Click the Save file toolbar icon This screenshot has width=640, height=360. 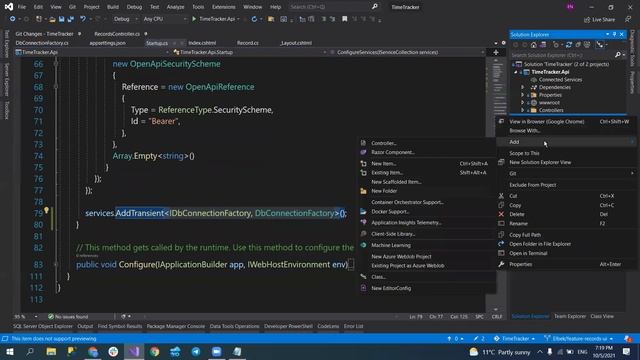click(62, 19)
